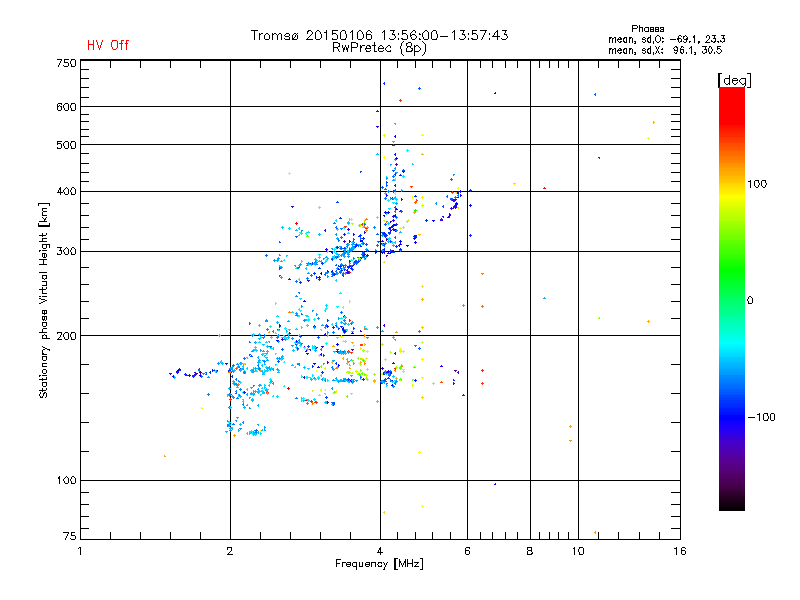Click the colorbar '100' tick label
This screenshot has height=600, width=800.
point(757,184)
